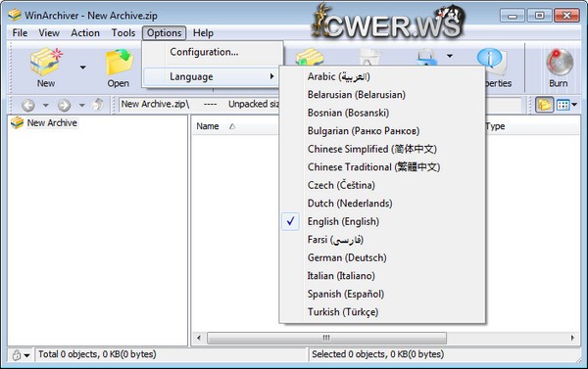The width and height of the screenshot is (588, 369).
Task: Click horizontal scrollbar right arrow
Action: (x=572, y=338)
